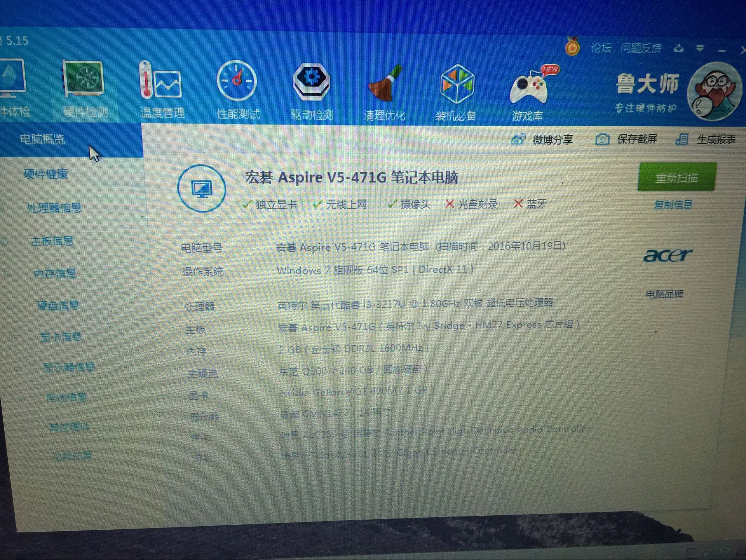Click the acer brand logo

667,255
